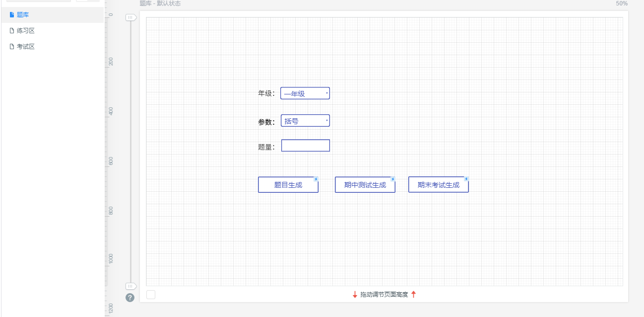Open the 考试区 page in sidebar
The image size is (644, 317).
[52, 47]
